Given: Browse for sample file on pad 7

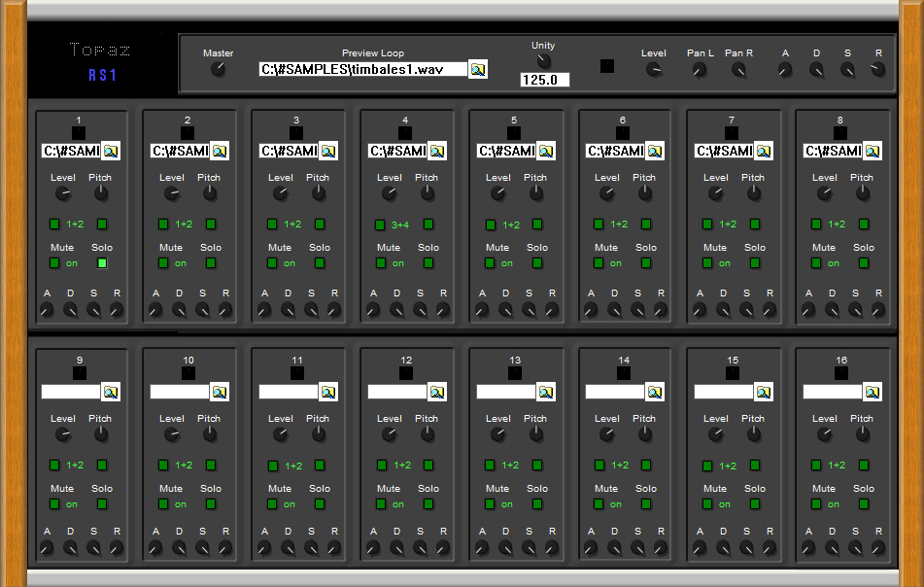Looking at the screenshot, I should tap(764, 151).
